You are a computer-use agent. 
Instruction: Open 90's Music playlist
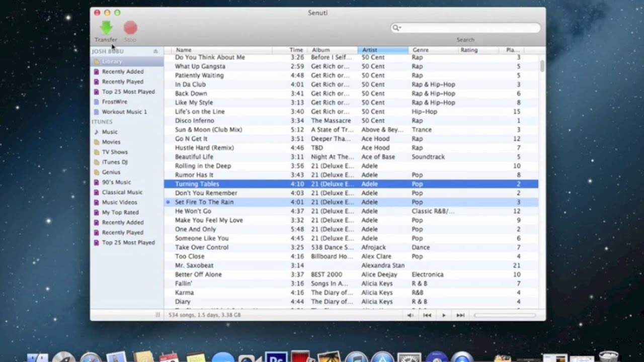pyautogui.click(x=116, y=182)
